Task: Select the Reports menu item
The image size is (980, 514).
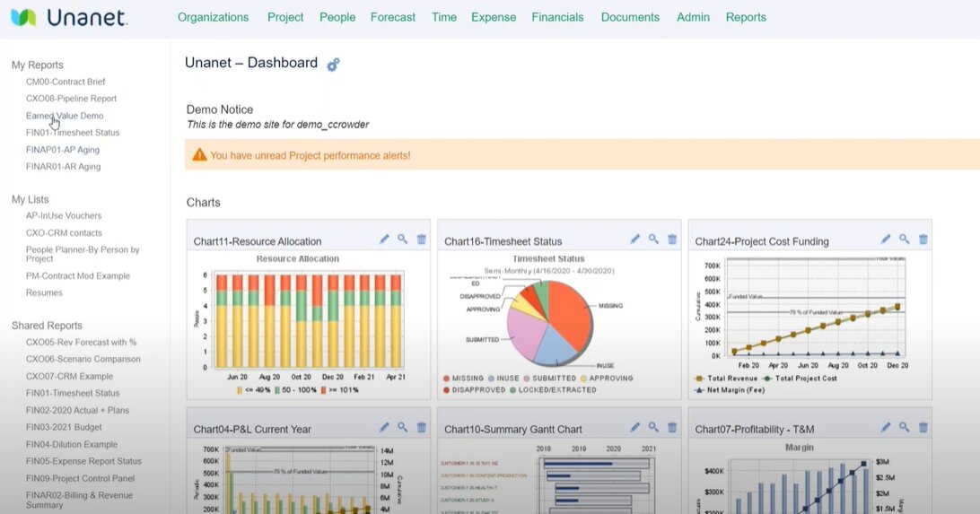Action: pyautogui.click(x=746, y=17)
